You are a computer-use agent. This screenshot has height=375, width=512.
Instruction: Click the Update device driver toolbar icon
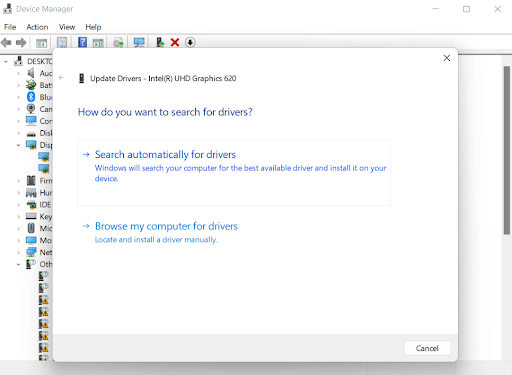tap(118, 42)
